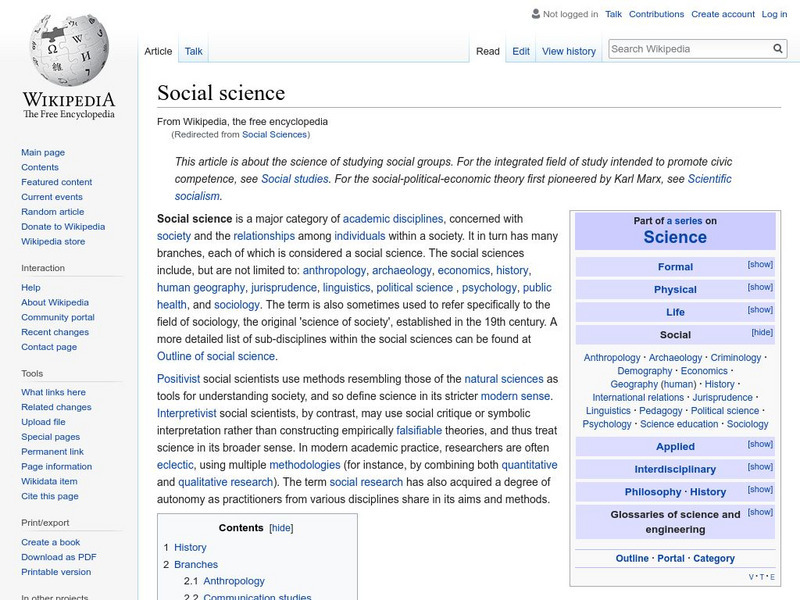Click the search magnifying glass icon

[778, 49]
